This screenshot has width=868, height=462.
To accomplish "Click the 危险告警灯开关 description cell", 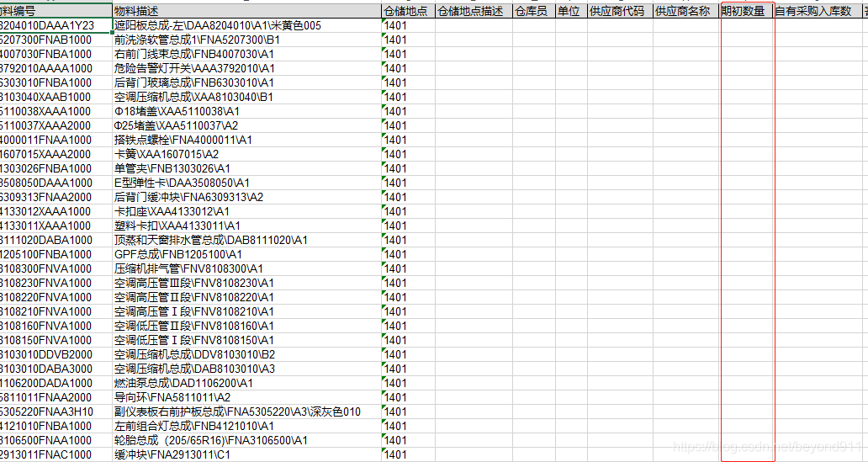I will coord(247,69).
